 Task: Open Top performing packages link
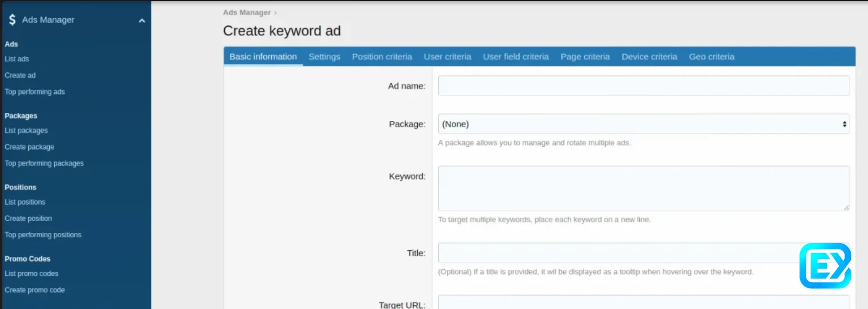[x=44, y=163]
